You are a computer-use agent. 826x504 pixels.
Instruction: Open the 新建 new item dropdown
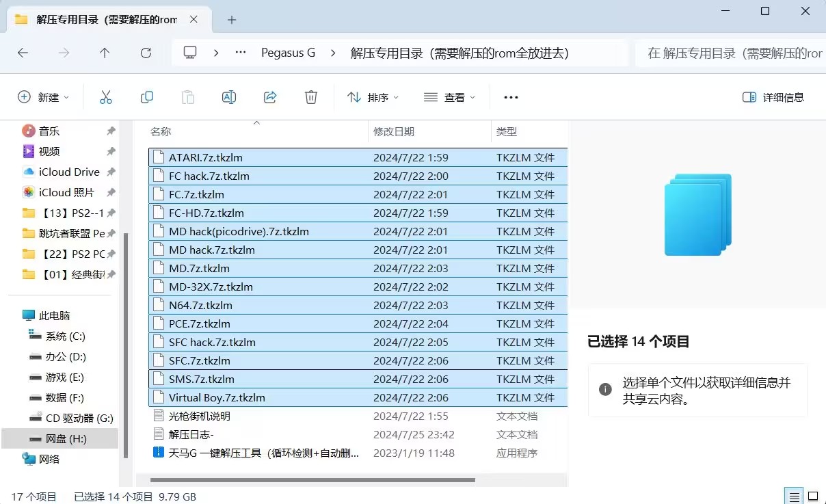tap(44, 97)
